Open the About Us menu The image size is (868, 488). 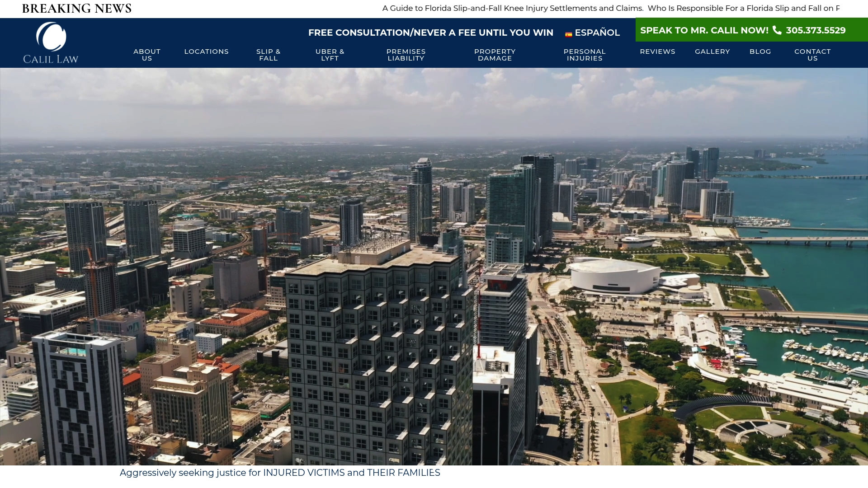pos(147,55)
